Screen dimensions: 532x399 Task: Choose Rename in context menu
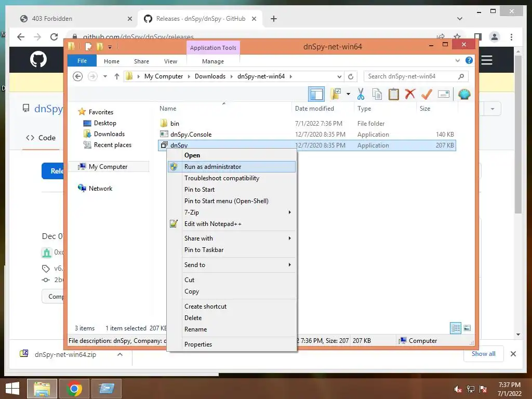(x=232, y=329)
